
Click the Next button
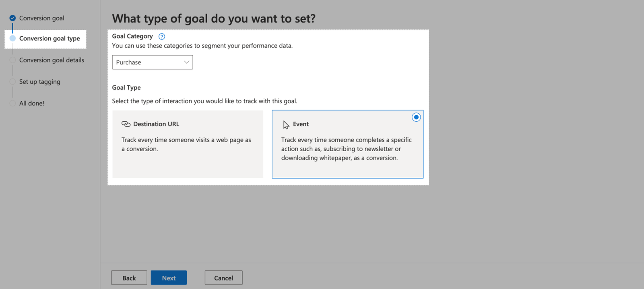click(169, 278)
